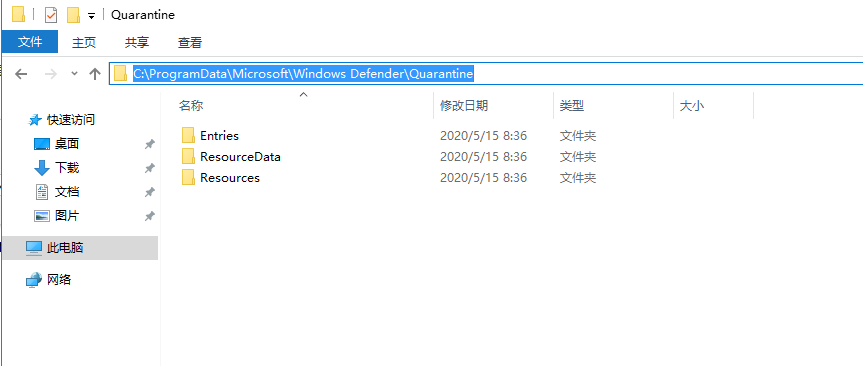Click the pin icon beside 图片
Image resolution: width=863 pixels, height=366 pixels.
coord(149,216)
